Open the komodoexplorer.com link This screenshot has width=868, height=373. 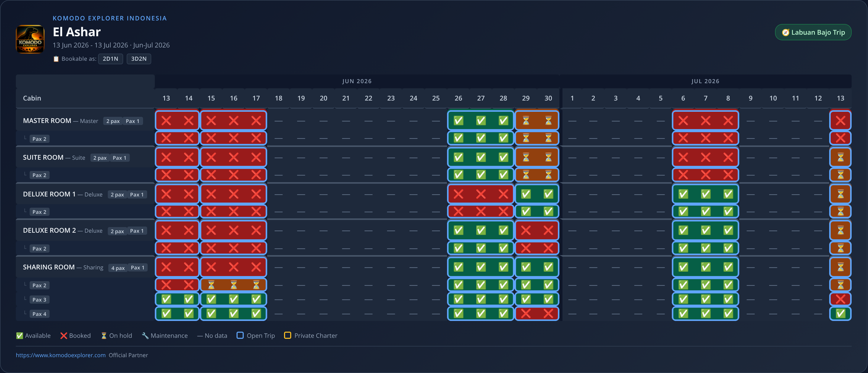61,355
